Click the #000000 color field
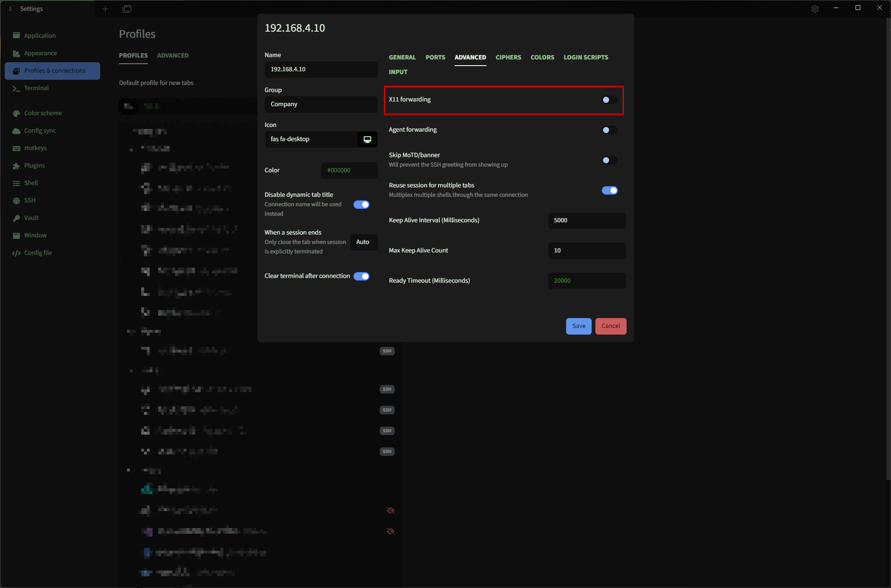 (349, 170)
